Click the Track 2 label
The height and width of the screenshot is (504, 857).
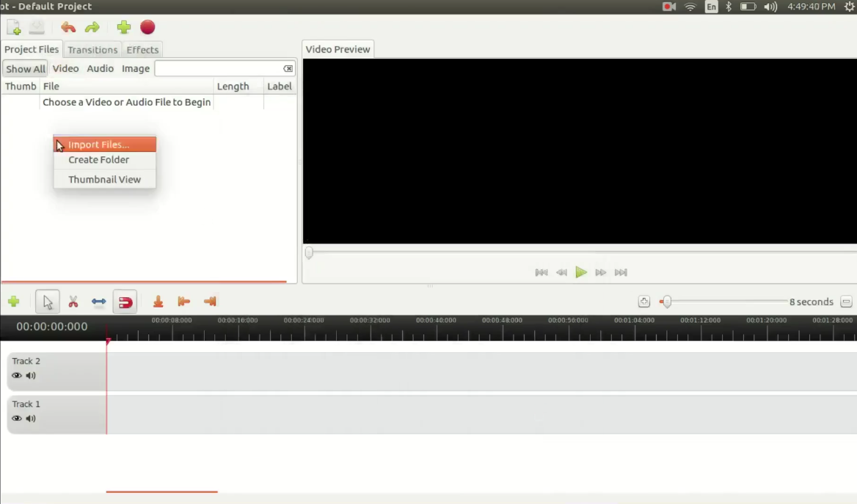[26, 361]
